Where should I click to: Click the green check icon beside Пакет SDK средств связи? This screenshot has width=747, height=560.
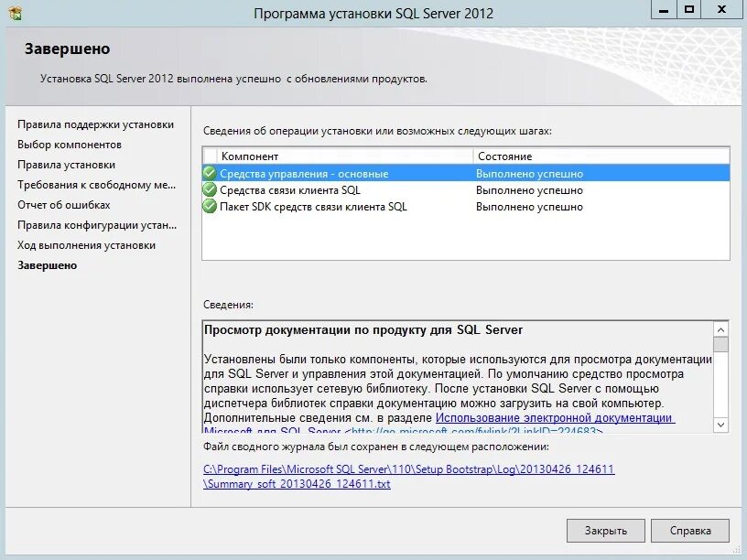point(210,206)
